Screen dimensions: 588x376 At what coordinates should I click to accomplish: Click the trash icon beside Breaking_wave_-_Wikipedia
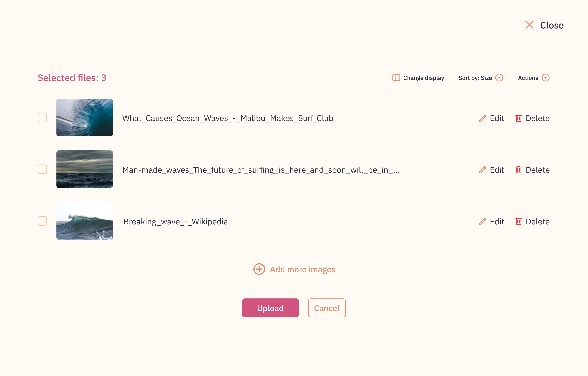[519, 221]
